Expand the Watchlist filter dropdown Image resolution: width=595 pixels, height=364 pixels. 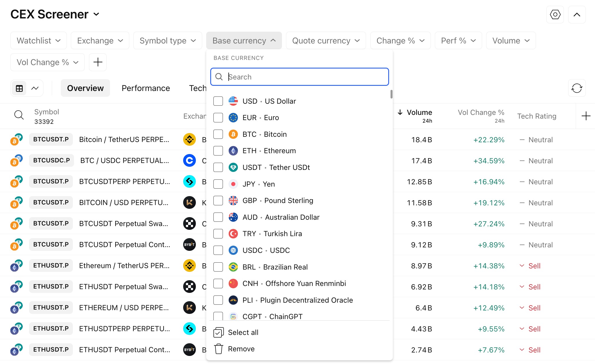coord(39,41)
